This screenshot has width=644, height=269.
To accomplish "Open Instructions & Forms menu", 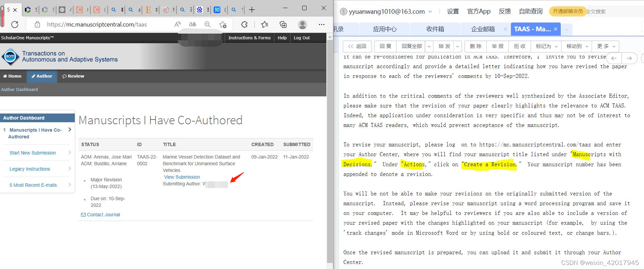I will click(x=250, y=38).
